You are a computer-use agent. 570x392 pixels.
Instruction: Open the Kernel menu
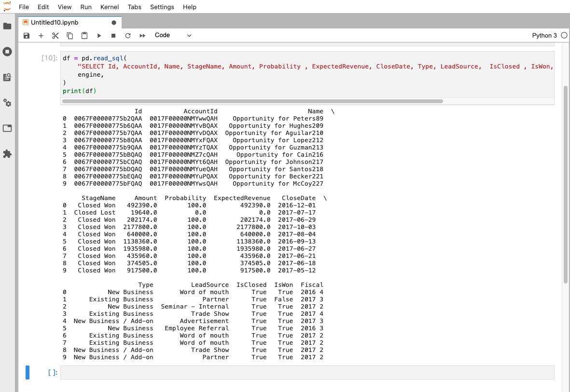110,7
